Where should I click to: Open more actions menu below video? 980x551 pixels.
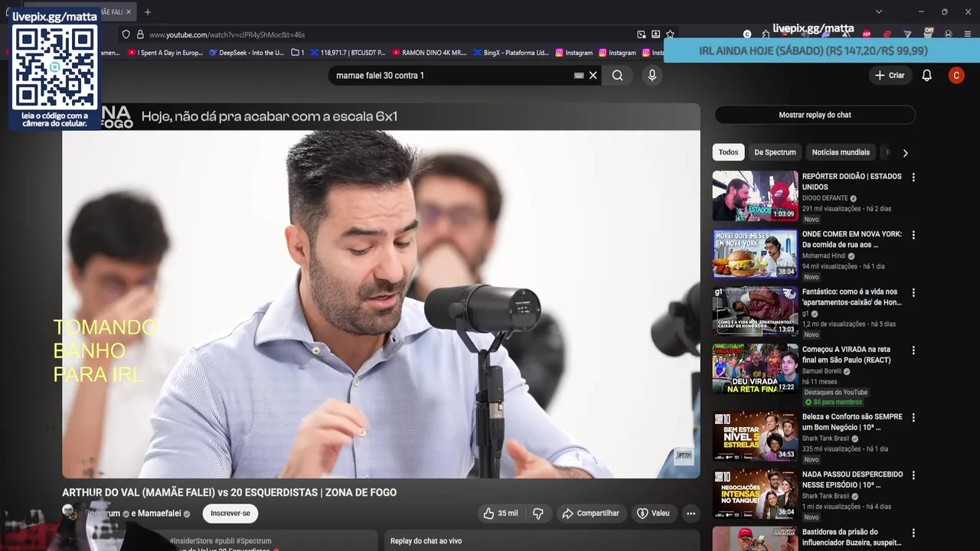click(x=691, y=514)
